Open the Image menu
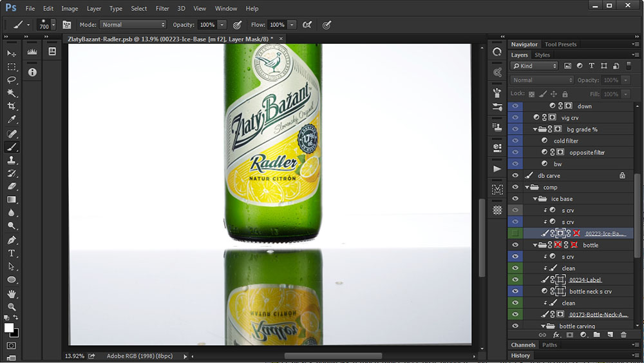Screen dimensions: 644x363 [70, 8]
